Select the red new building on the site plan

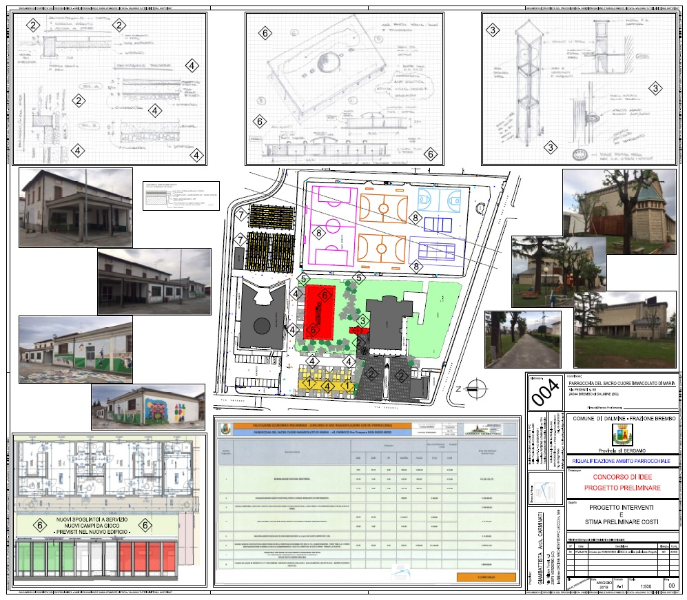click(x=320, y=312)
